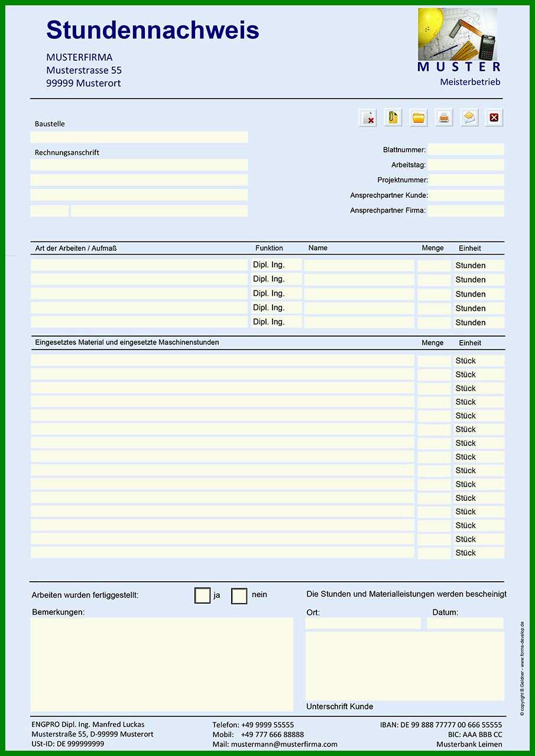The image size is (535, 756).
Task: Click the mustermann@musterfirma.com mail address
Action: pos(284,744)
